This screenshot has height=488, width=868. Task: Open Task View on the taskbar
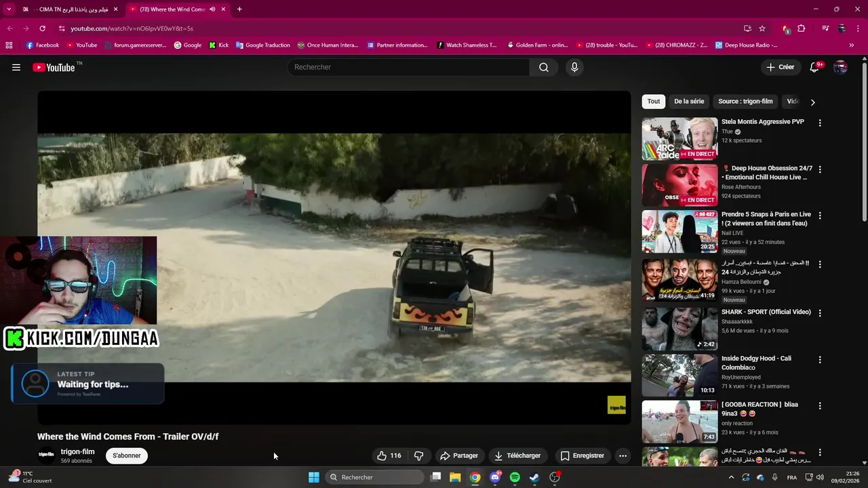(x=436, y=477)
